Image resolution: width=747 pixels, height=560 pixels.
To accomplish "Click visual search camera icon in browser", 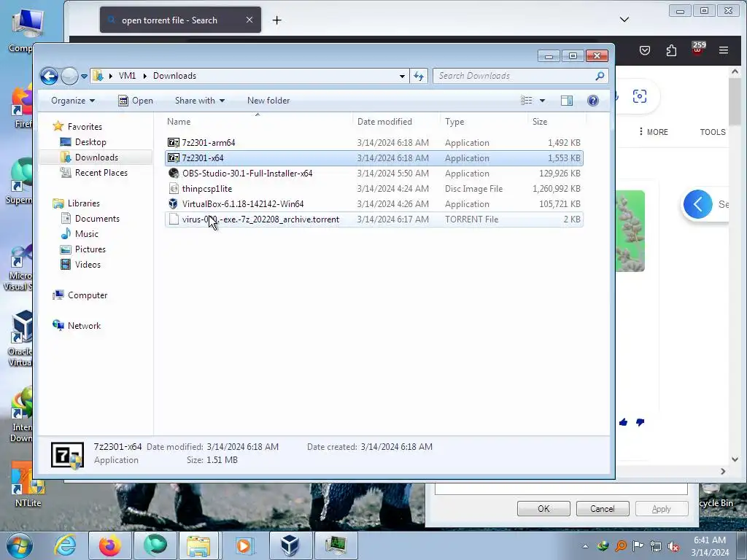I will [639, 97].
